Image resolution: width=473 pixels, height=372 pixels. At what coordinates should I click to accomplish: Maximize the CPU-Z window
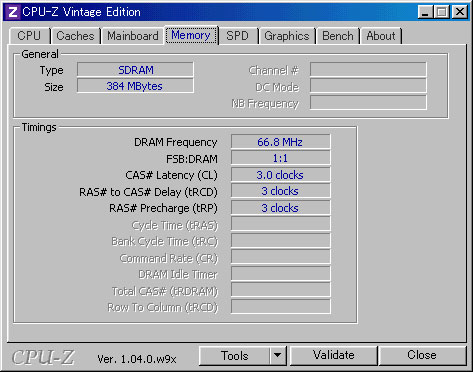tap(442, 12)
